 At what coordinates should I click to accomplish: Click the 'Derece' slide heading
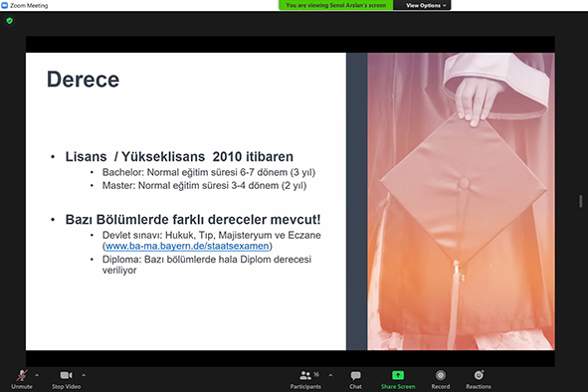click(x=83, y=80)
